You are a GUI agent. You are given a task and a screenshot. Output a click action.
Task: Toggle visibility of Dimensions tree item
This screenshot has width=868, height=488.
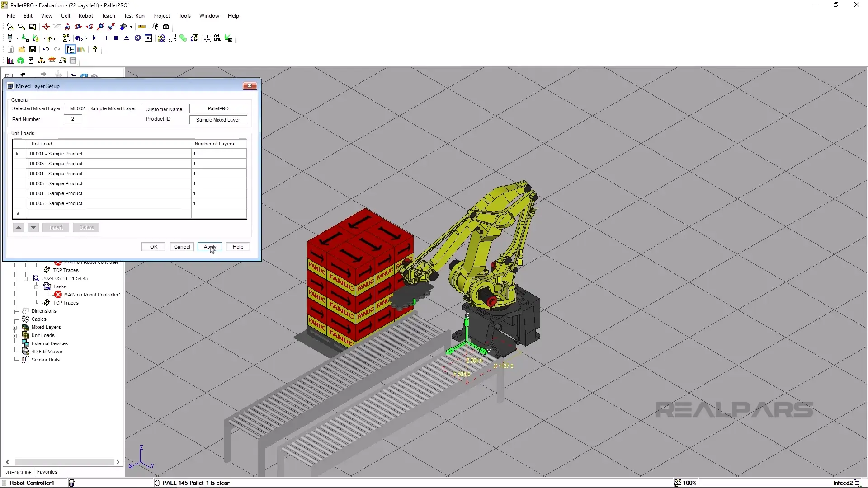click(x=25, y=310)
